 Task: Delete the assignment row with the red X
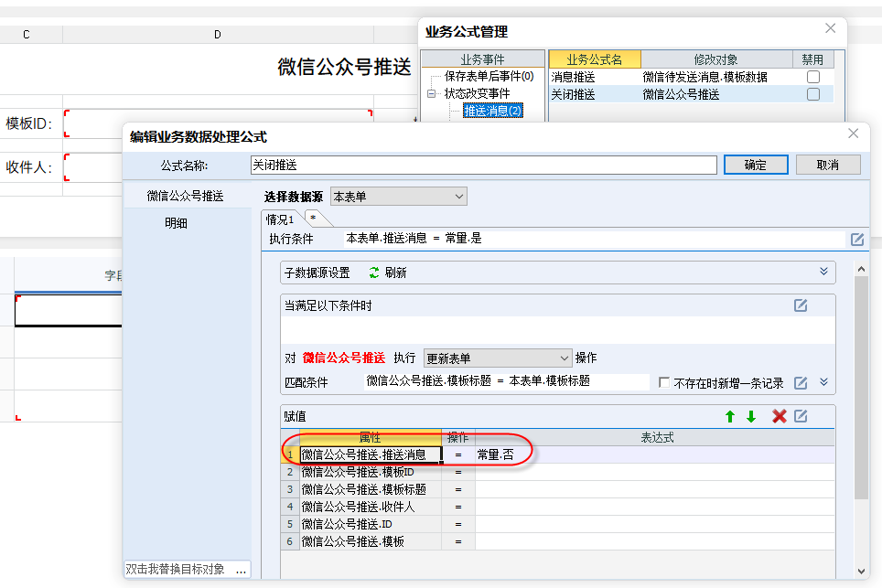779,417
